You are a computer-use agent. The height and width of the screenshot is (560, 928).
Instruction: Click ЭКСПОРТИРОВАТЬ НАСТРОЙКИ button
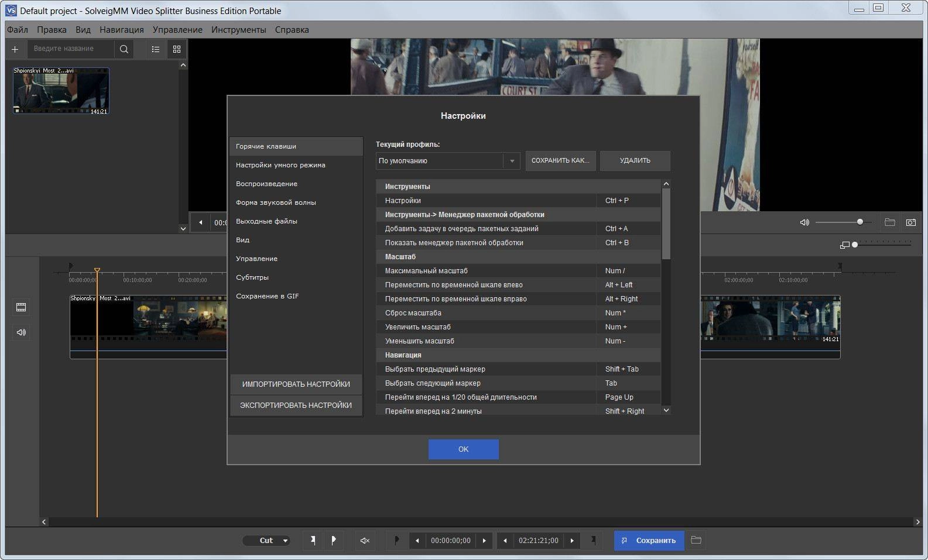coord(296,406)
